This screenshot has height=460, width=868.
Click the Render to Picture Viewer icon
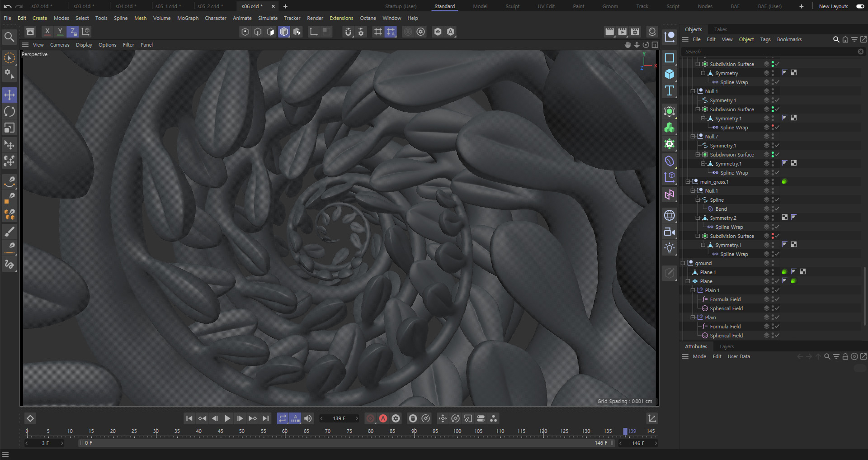click(x=623, y=32)
